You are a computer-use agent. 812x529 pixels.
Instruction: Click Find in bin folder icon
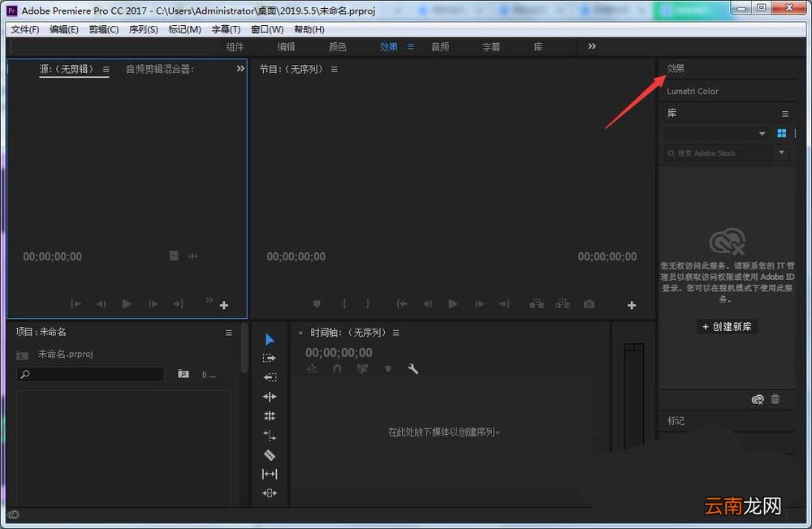coord(184,374)
